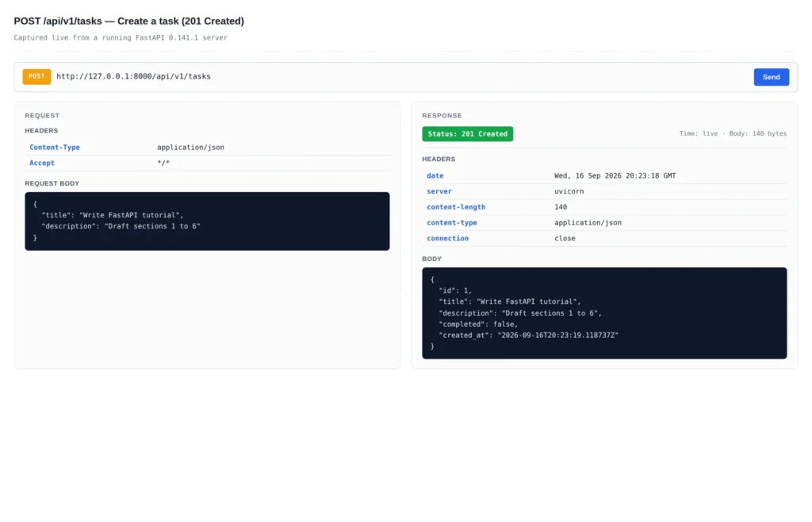Click the request body "title" line
This screenshot has width=812, height=522.
pos(113,216)
